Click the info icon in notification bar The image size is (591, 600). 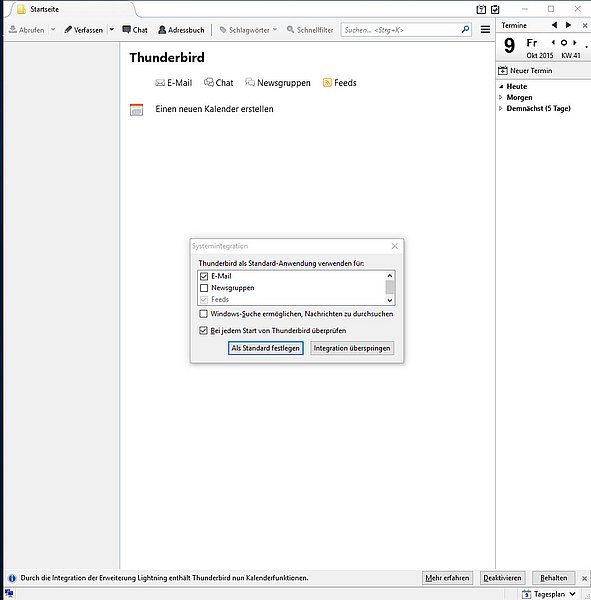click(x=12, y=578)
